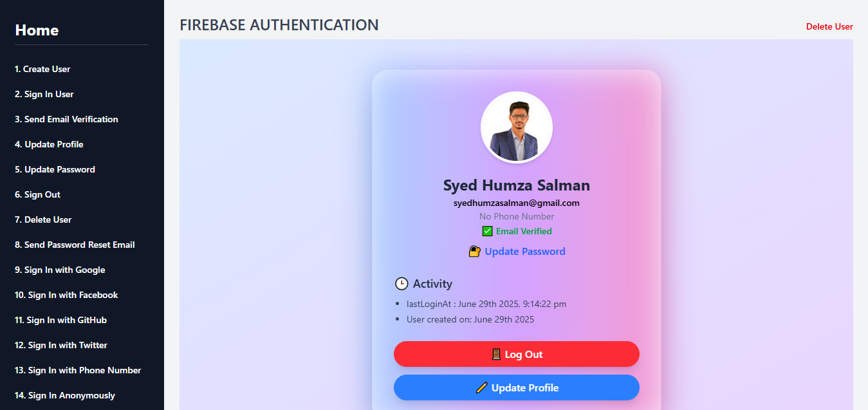The width and height of the screenshot is (868, 410).
Task: Select Sign In Anonymously at the sidebar bottom
Action: click(64, 395)
